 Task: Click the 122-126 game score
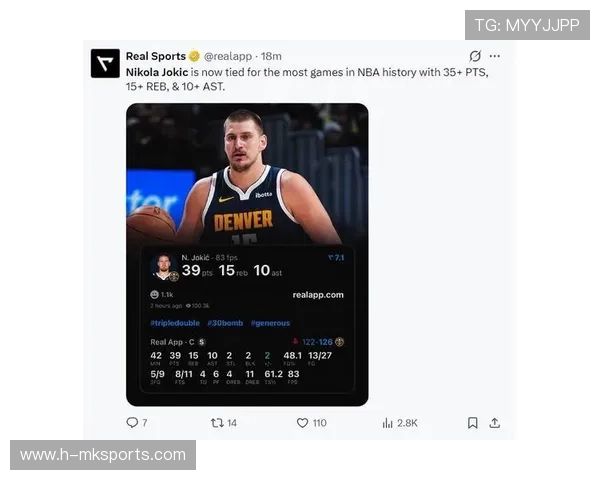pyautogui.click(x=317, y=342)
